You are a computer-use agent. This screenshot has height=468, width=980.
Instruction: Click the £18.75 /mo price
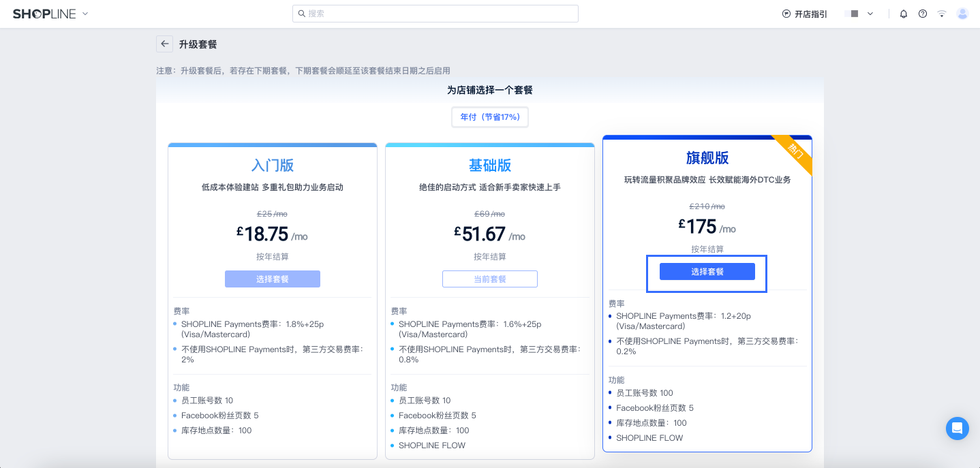pos(273,234)
